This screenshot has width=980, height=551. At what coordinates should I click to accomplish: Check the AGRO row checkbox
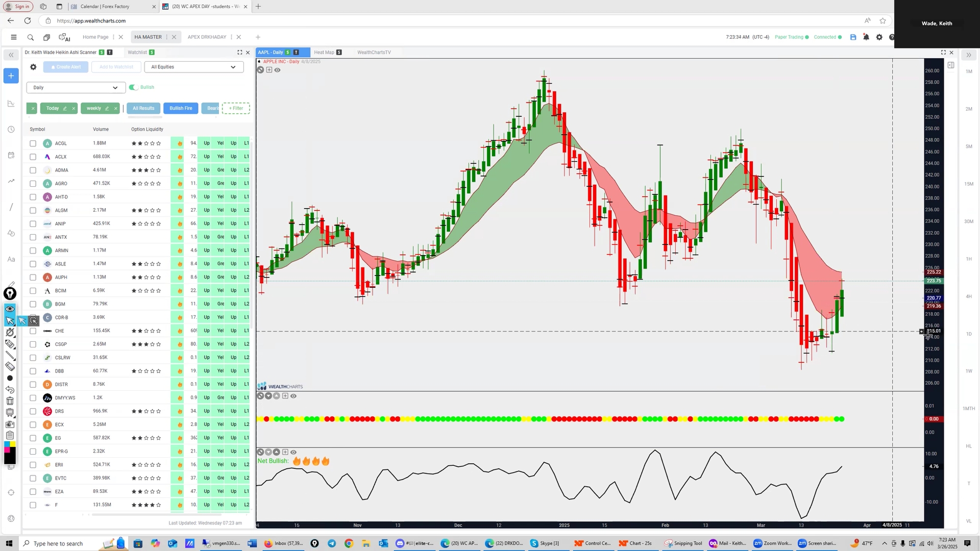[33, 184]
